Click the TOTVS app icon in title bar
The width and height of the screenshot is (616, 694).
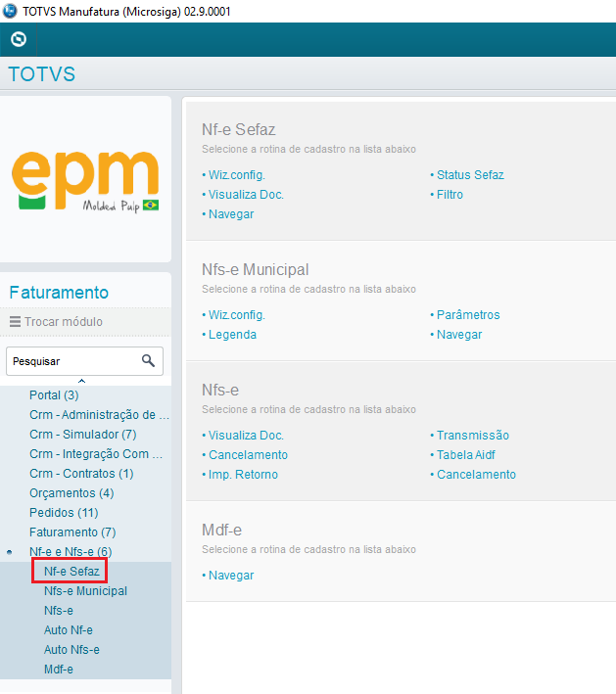point(10,11)
